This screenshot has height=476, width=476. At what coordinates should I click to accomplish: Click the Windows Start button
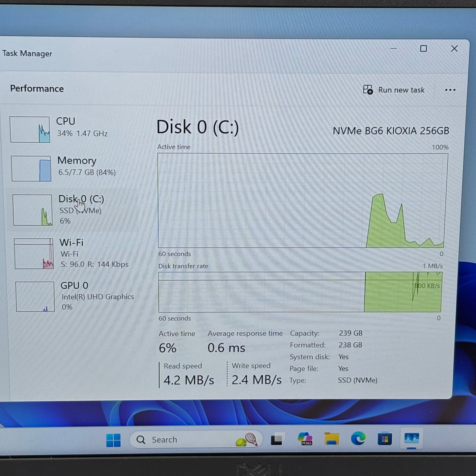pos(114,439)
